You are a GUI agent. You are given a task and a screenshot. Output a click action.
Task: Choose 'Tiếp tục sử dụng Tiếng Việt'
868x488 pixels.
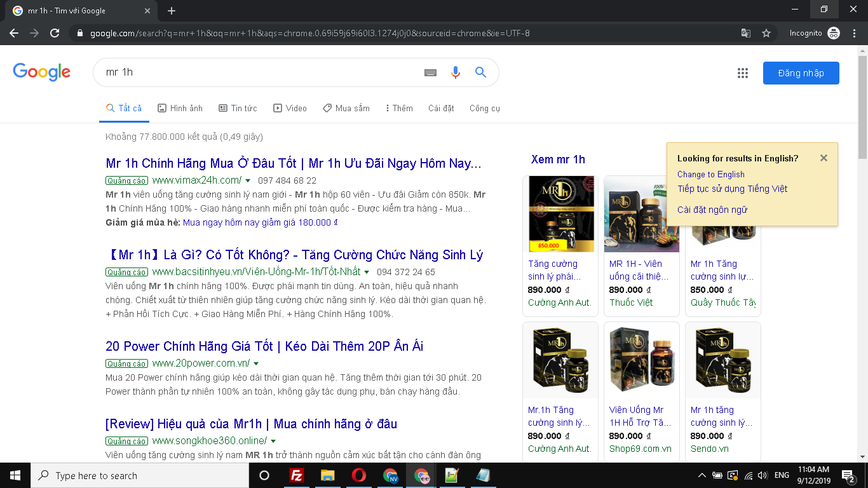[x=733, y=189]
